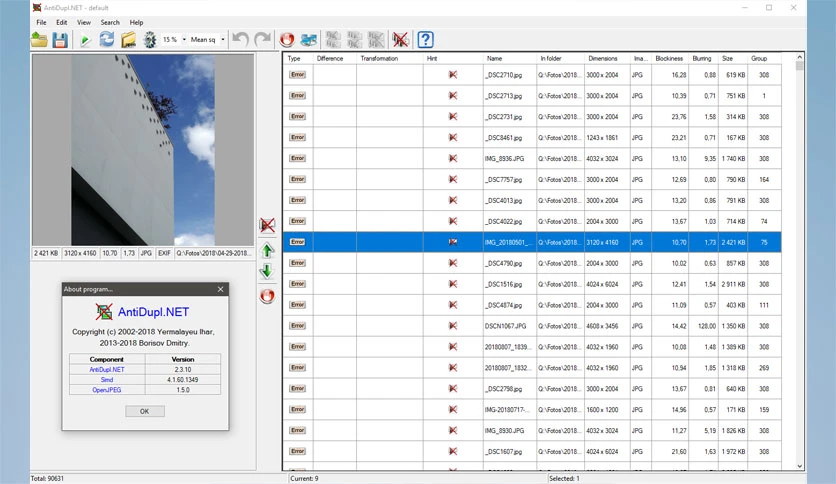Sort by the Dimensions column header
The width and height of the screenshot is (836, 484).
click(x=607, y=58)
